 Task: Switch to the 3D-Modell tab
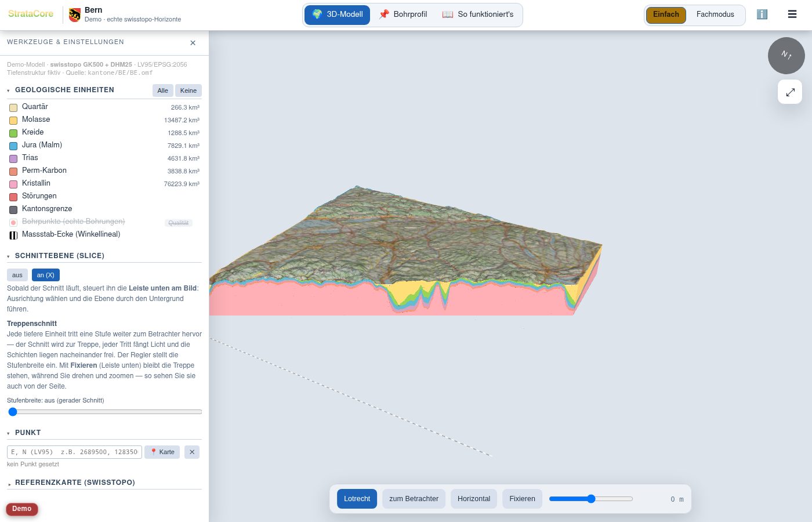338,14
